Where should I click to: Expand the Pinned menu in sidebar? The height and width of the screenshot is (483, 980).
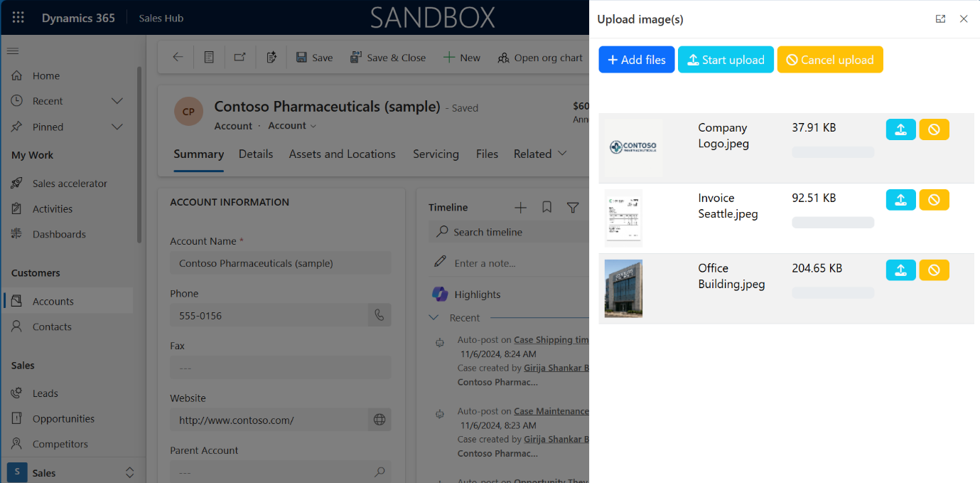click(117, 127)
